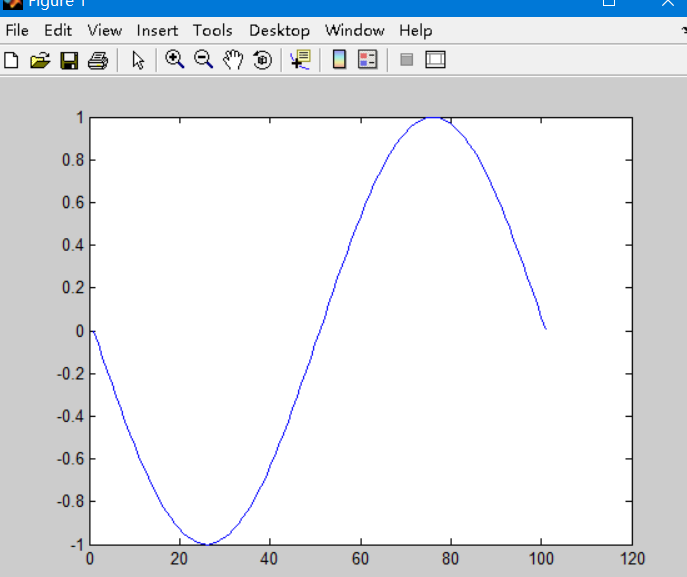Open the Window menu

(x=355, y=31)
